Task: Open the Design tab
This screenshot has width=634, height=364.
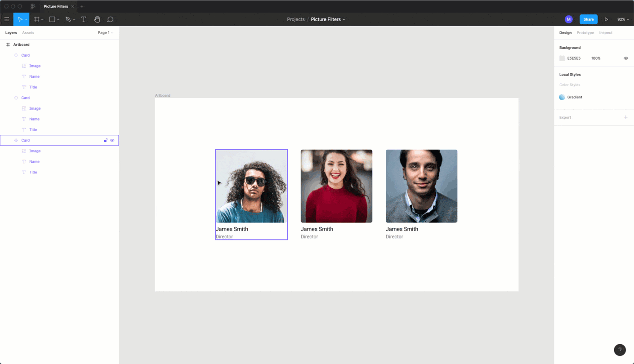Action: [x=565, y=33]
